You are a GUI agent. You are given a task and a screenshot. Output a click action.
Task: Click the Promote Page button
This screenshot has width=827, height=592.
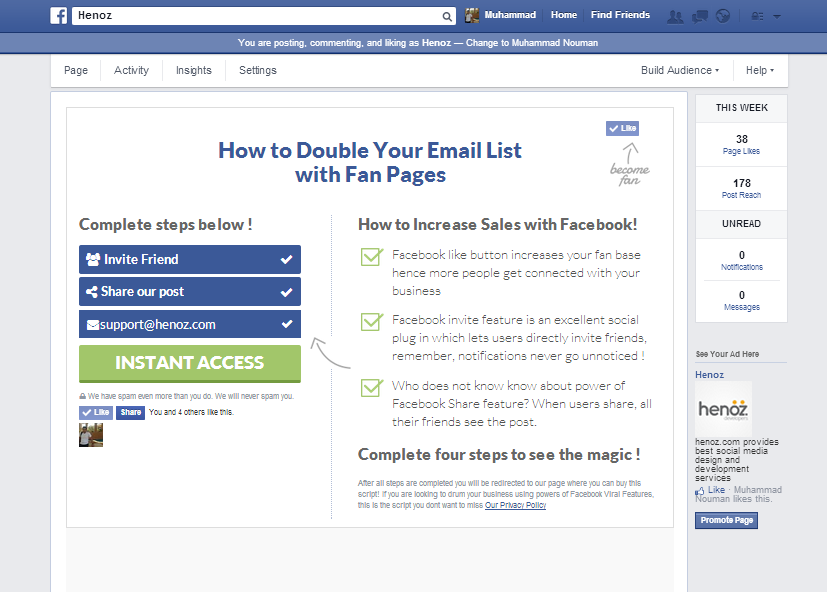(726, 520)
